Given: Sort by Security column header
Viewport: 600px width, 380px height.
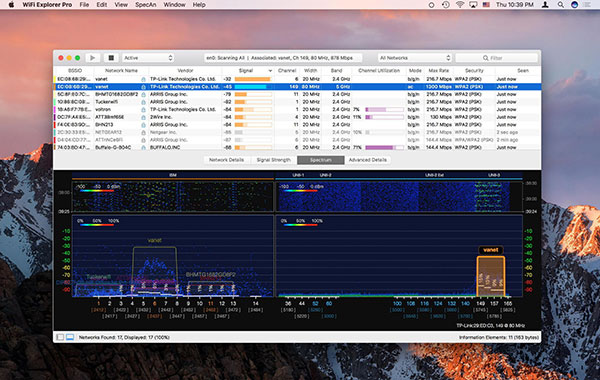Looking at the screenshot, I should coord(474,70).
